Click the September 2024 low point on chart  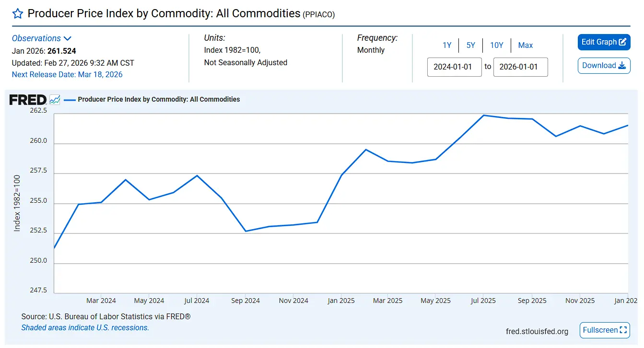(x=246, y=231)
